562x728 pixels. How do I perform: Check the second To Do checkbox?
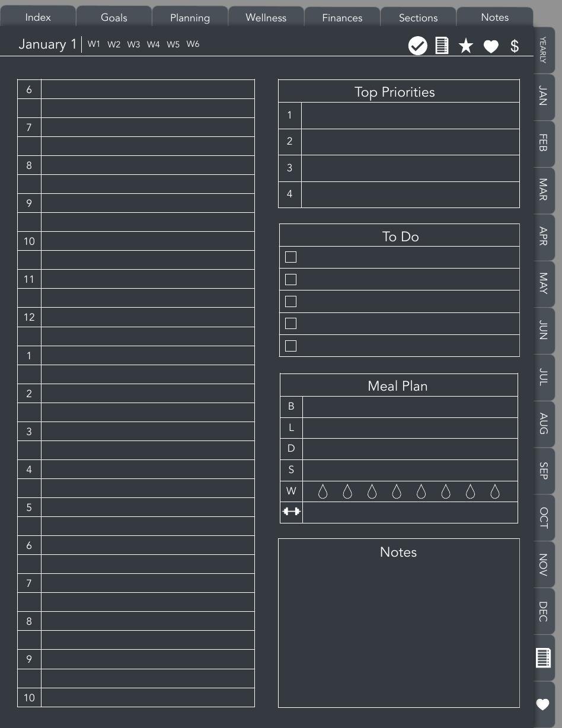290,279
